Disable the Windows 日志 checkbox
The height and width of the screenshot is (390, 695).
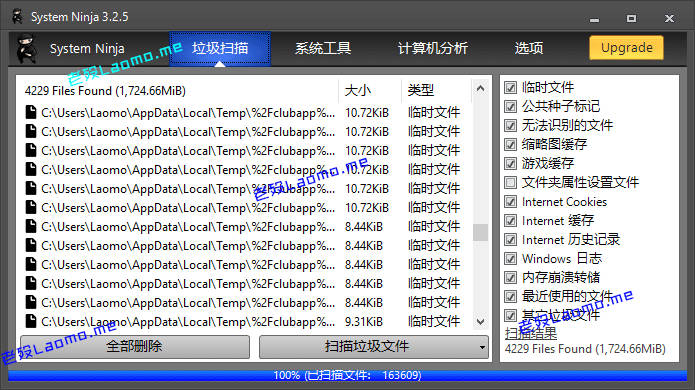511,258
